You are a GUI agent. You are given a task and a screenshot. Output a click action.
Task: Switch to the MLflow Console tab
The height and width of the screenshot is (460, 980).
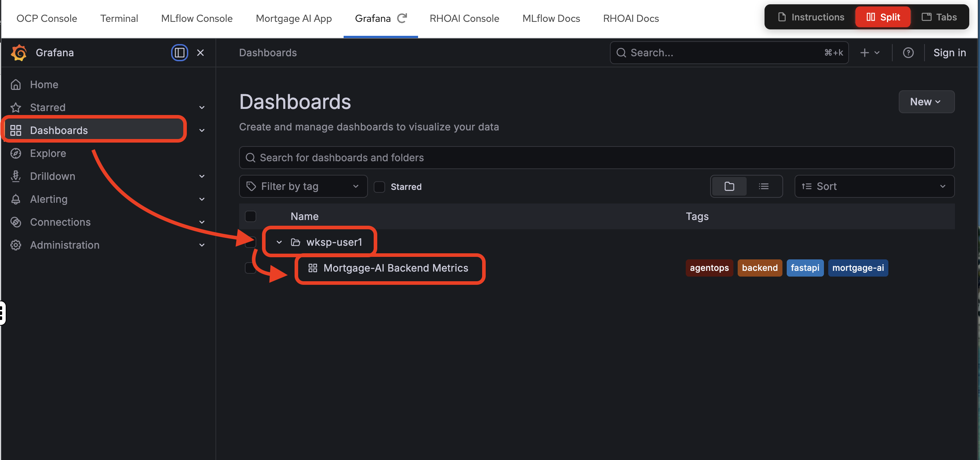tap(197, 18)
